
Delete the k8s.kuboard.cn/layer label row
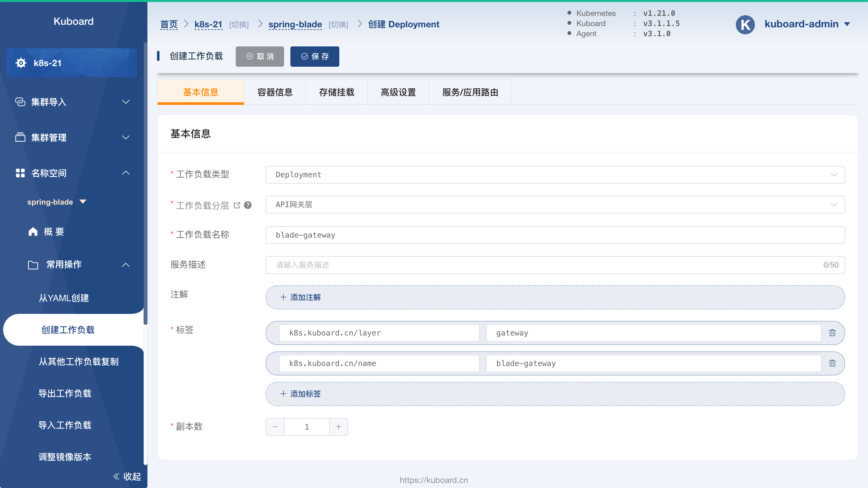[x=832, y=333]
